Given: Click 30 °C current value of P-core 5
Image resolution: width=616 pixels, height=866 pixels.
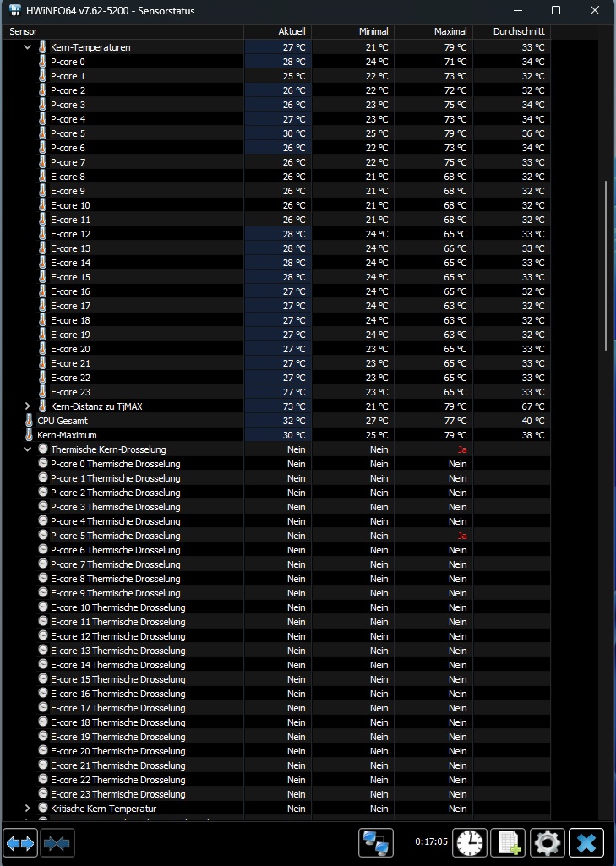Looking at the screenshot, I should pos(294,133).
